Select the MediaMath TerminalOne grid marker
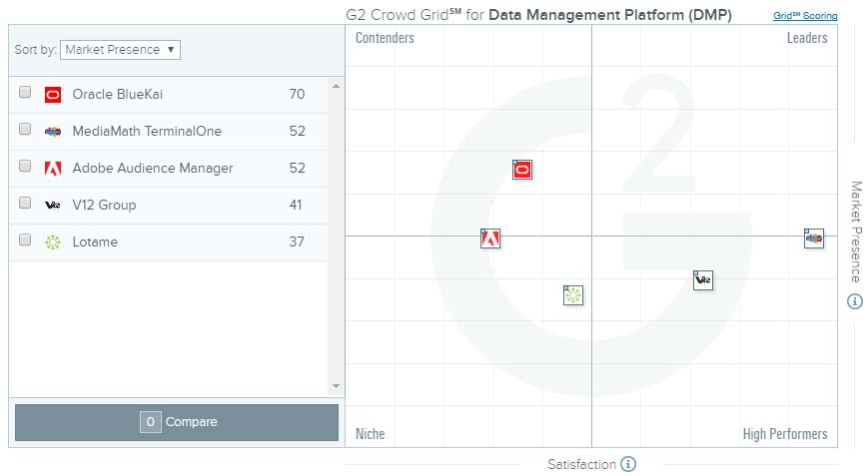The image size is (868, 476). pos(814,238)
